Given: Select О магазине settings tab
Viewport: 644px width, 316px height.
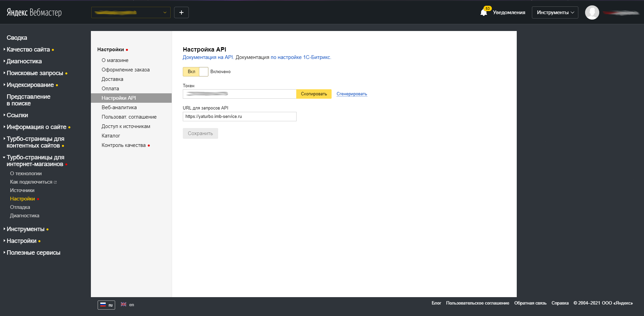Looking at the screenshot, I should (x=115, y=60).
